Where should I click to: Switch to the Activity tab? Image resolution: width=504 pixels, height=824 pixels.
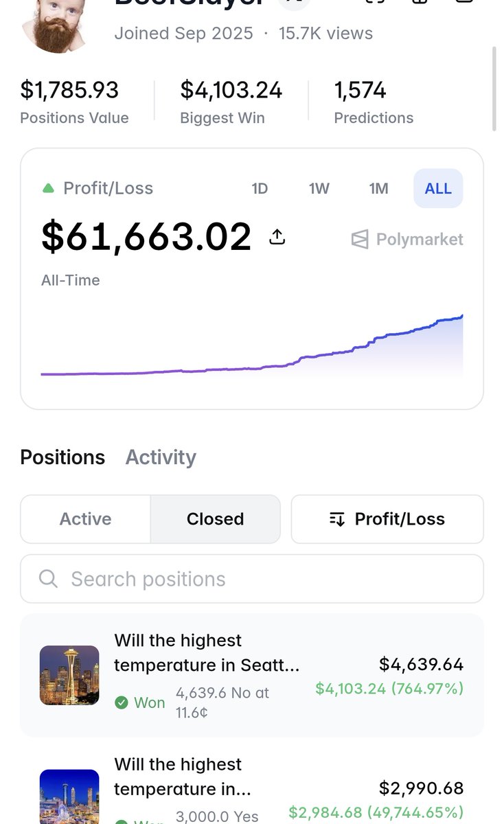tap(161, 457)
